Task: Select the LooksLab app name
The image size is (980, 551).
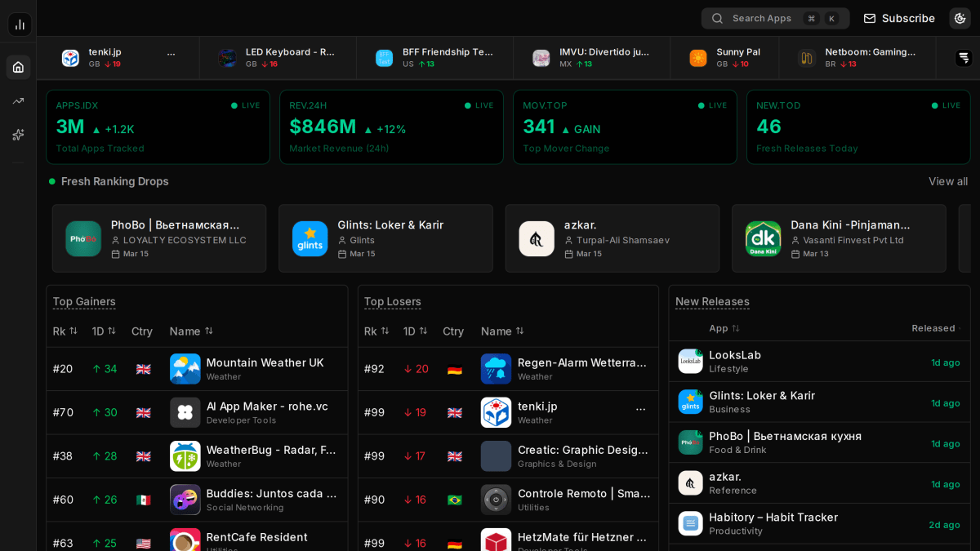Action: tap(735, 355)
